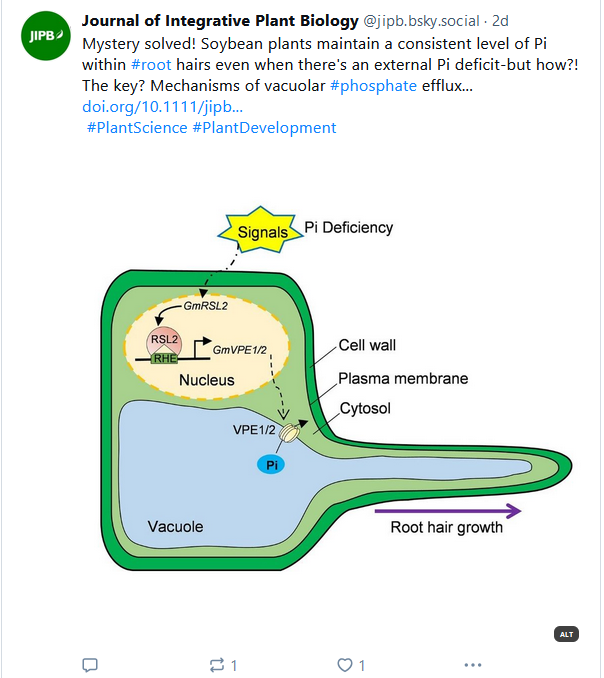Open the #PlantDevelopment hashtag
The width and height of the screenshot is (604, 678).
coord(264,128)
